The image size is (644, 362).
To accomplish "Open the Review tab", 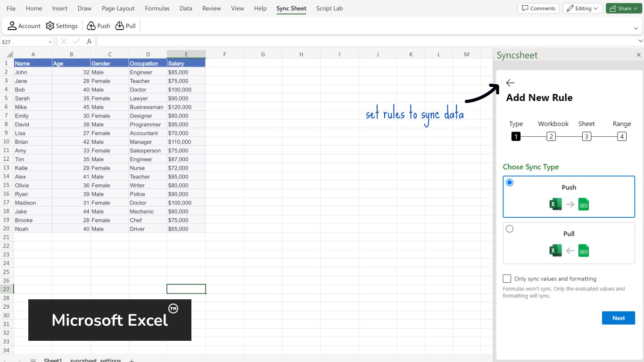I will point(212,8).
